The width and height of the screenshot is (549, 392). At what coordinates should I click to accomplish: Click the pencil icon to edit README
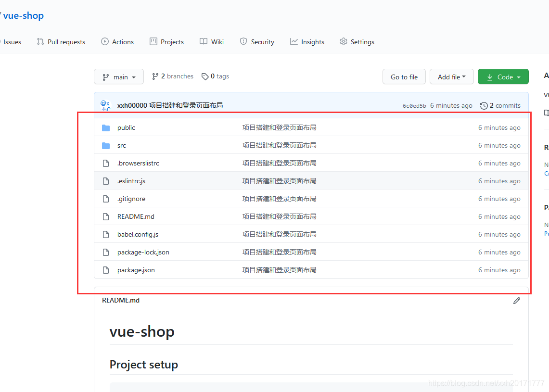(x=516, y=301)
